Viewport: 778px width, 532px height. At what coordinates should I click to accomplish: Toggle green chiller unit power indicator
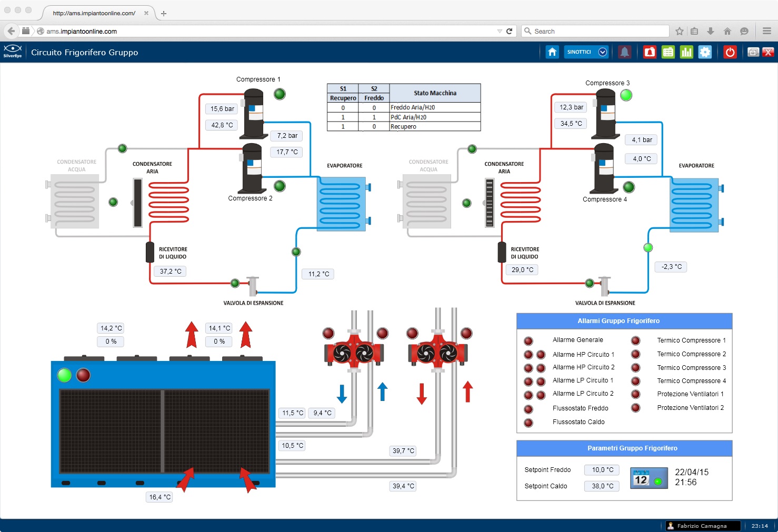click(x=64, y=375)
